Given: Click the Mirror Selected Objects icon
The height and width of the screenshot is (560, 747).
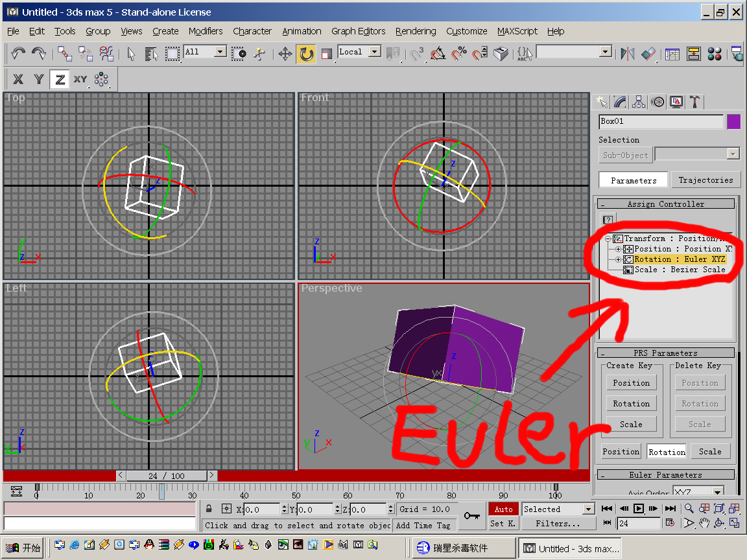Looking at the screenshot, I should 628,53.
